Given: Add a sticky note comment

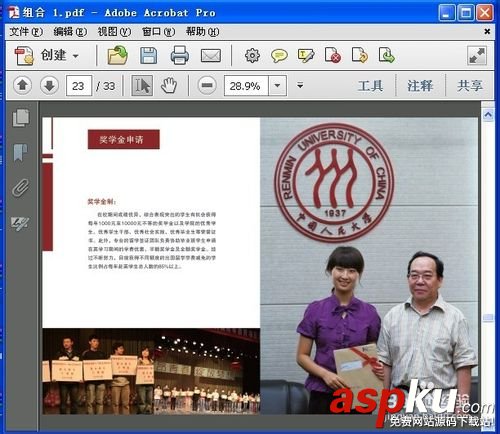Looking at the screenshot, I should tap(279, 56).
